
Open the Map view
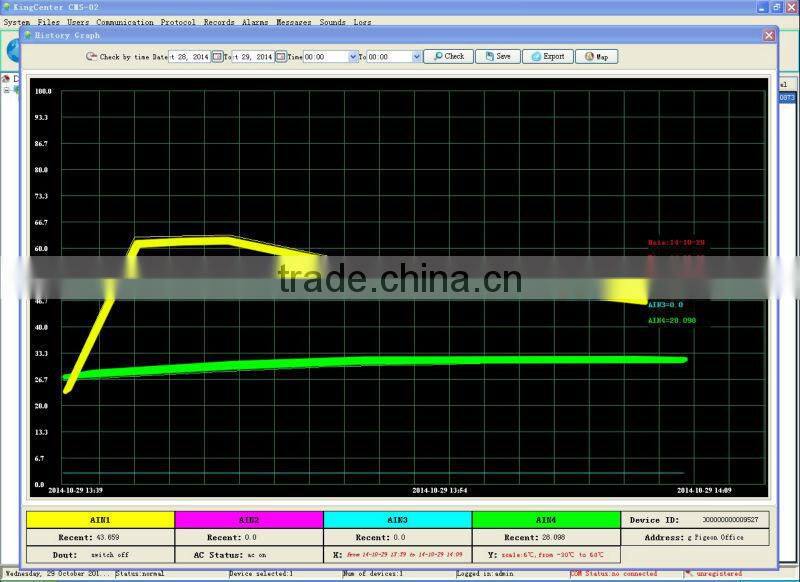596,57
